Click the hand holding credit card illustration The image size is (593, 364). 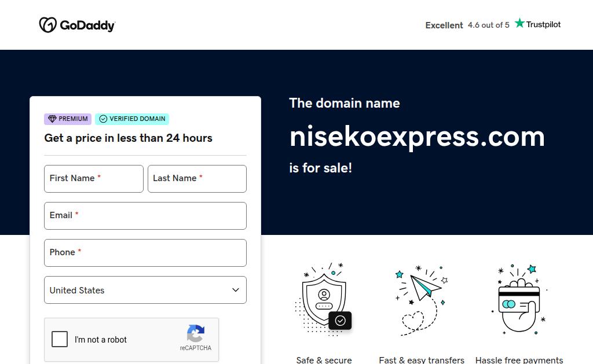click(x=520, y=299)
